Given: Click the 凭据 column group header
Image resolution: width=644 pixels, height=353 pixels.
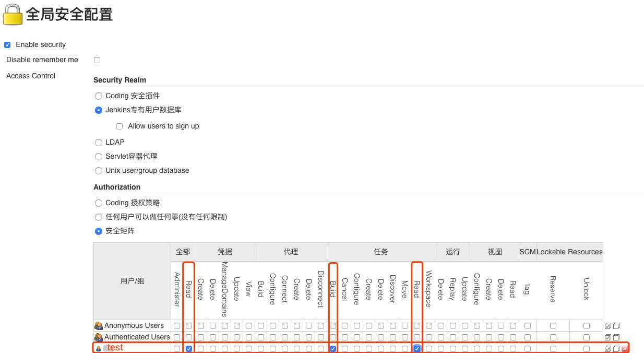Looking at the screenshot, I should (x=225, y=252).
